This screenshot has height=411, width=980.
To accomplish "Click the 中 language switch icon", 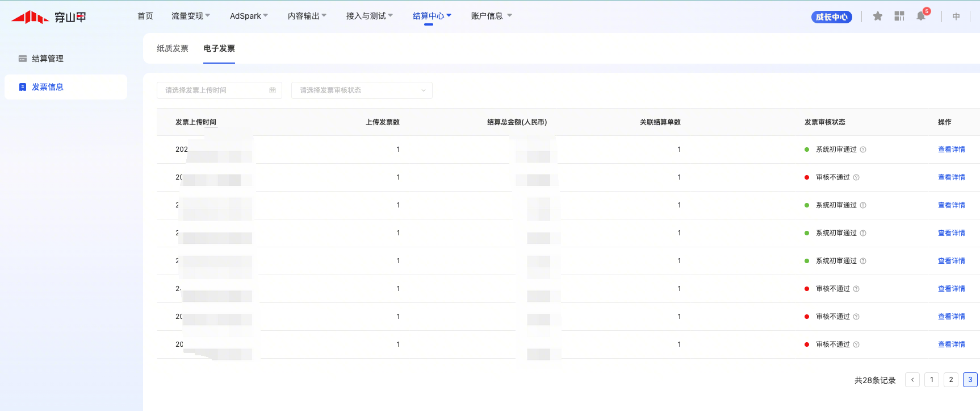I will coord(956,16).
